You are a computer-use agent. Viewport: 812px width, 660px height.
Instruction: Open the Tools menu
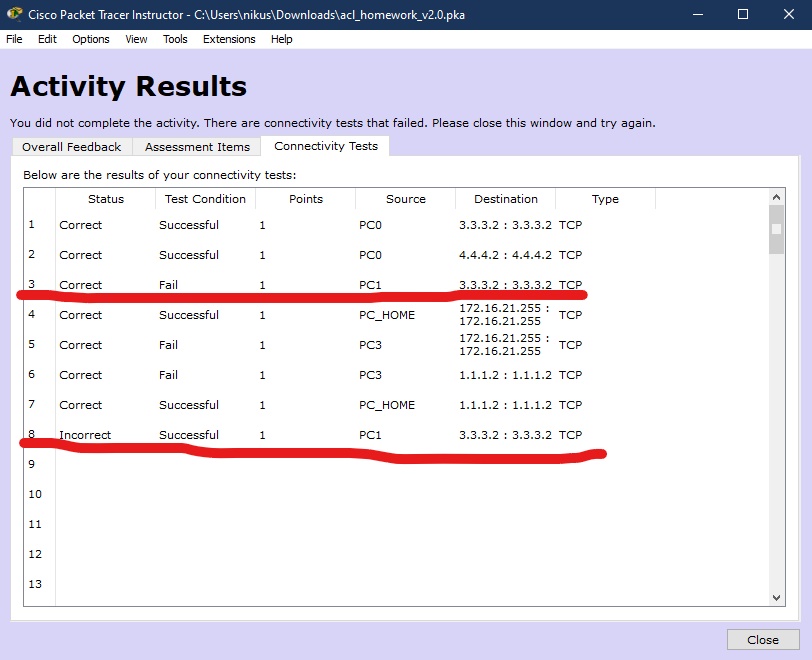click(175, 39)
